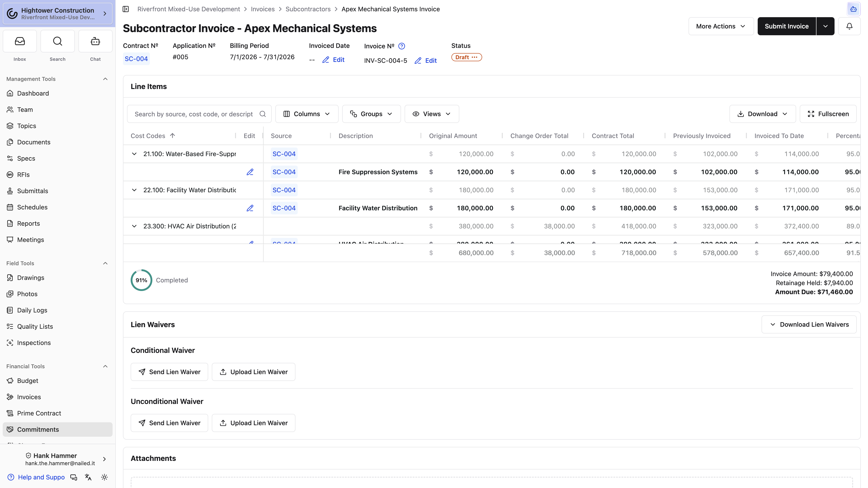
Task: Open the Groups dropdown
Action: point(371,114)
